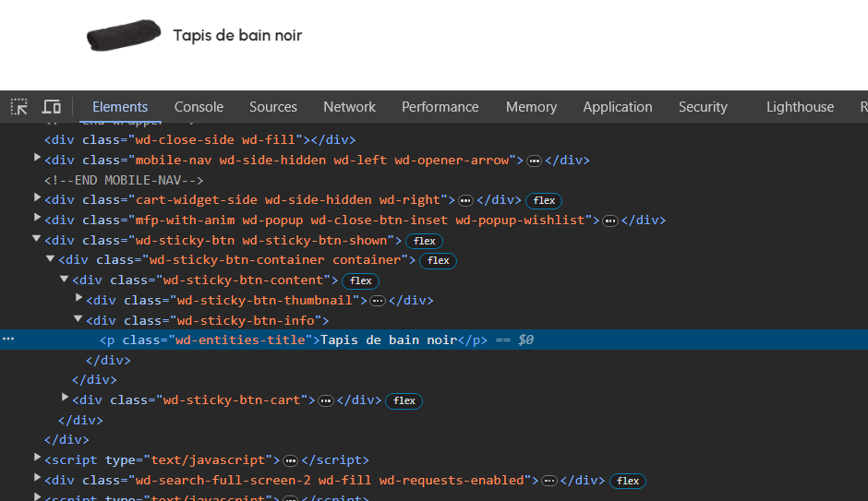
Task: Open the three-dots actions for selected row
Action: click(8, 339)
